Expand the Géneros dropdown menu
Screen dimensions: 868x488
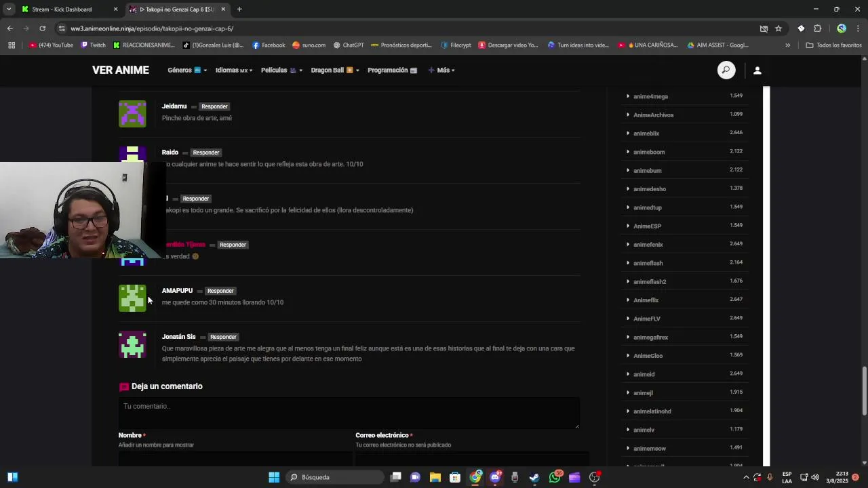point(187,70)
